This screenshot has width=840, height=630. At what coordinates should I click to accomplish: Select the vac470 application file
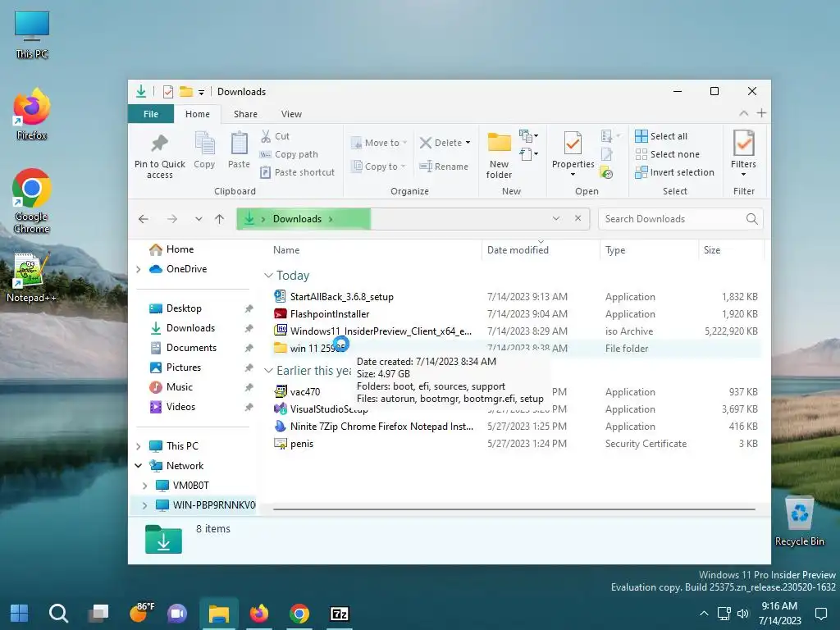point(305,392)
